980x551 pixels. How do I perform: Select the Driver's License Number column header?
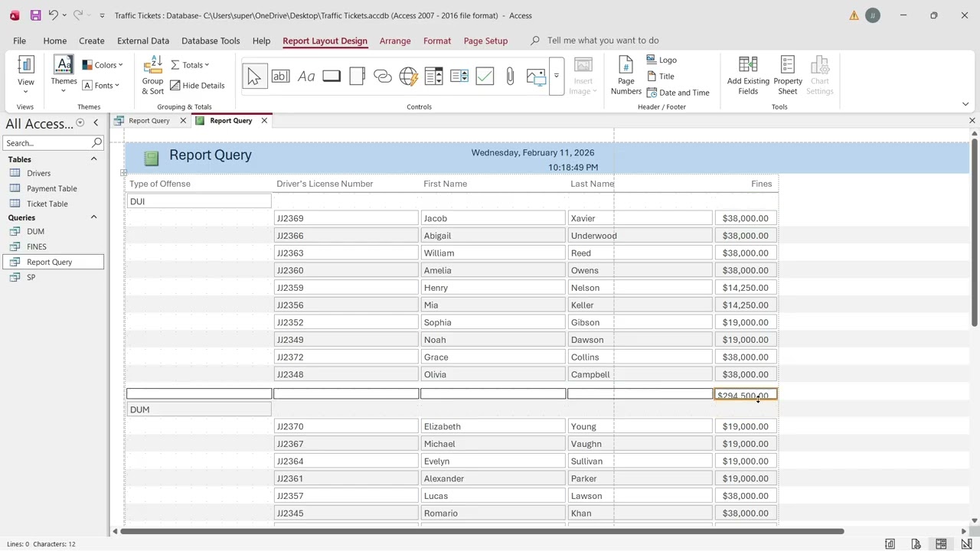pos(325,184)
